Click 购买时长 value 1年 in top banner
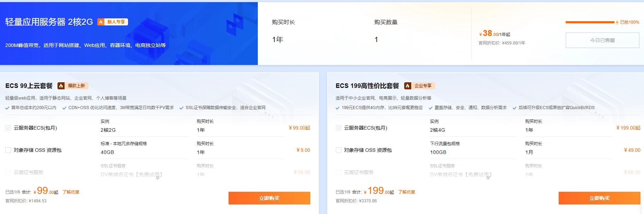The width and height of the screenshot is (644, 214). click(278, 40)
